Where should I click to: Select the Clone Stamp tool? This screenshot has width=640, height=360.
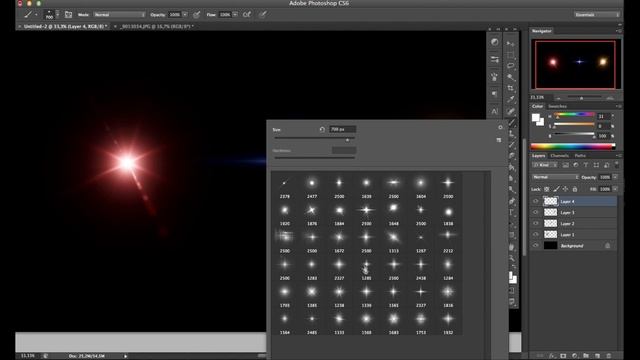point(511,133)
